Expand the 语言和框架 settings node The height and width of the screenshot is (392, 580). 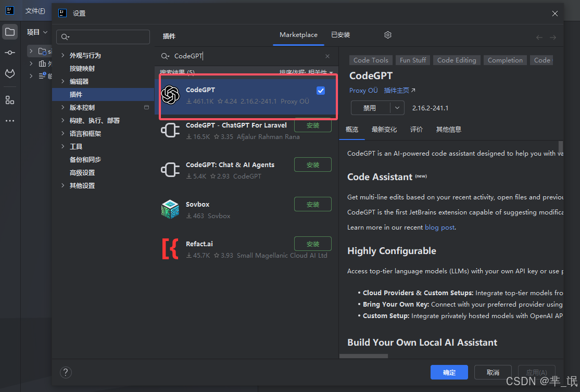click(x=62, y=133)
